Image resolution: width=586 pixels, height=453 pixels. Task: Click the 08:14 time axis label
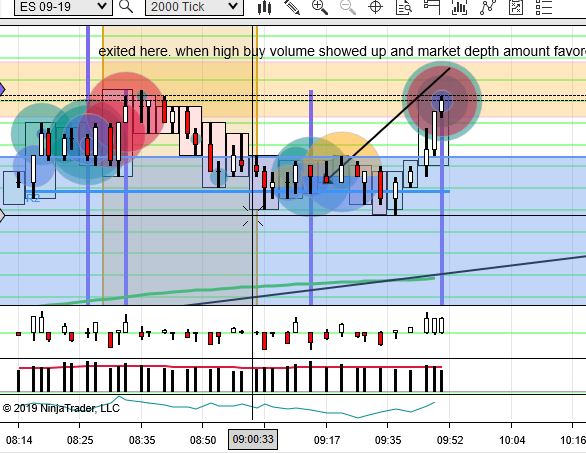(19, 440)
